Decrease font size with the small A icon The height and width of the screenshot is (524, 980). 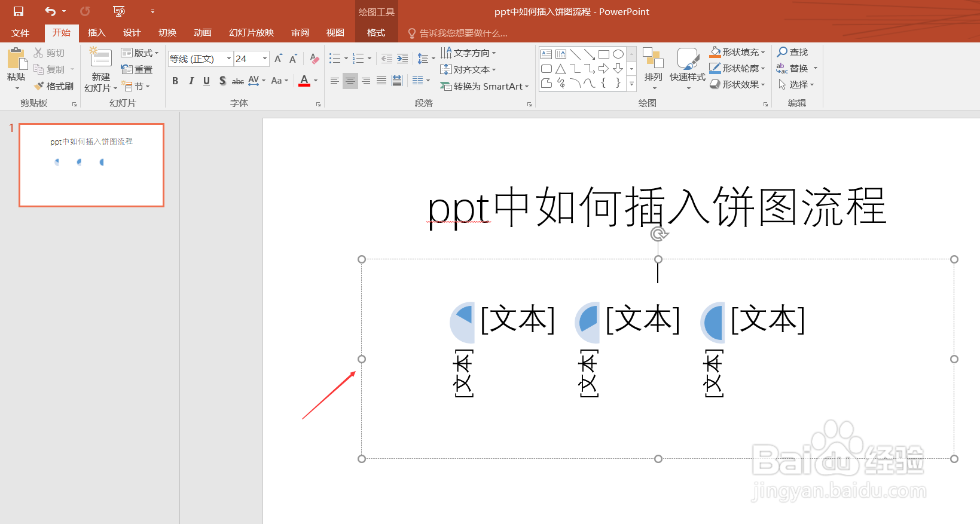[294, 59]
